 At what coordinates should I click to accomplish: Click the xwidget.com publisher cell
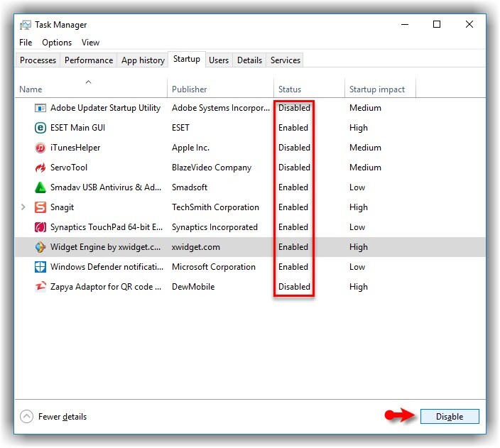point(196,247)
